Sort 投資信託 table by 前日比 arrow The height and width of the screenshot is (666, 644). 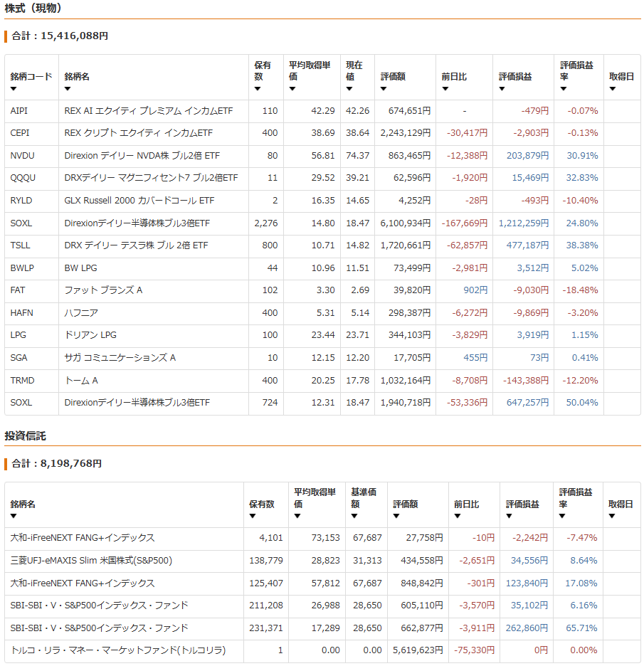(457, 516)
